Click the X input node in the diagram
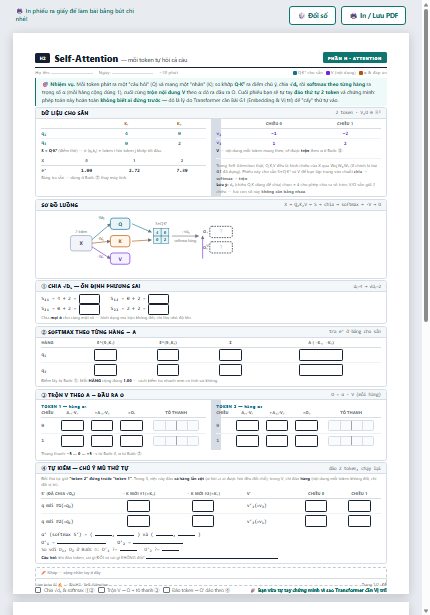This screenshot has height=615, width=430. (81, 243)
